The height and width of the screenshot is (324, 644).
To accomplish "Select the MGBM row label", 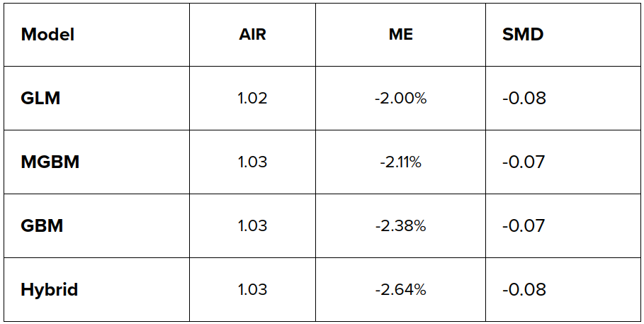I will pyautogui.click(x=50, y=162).
